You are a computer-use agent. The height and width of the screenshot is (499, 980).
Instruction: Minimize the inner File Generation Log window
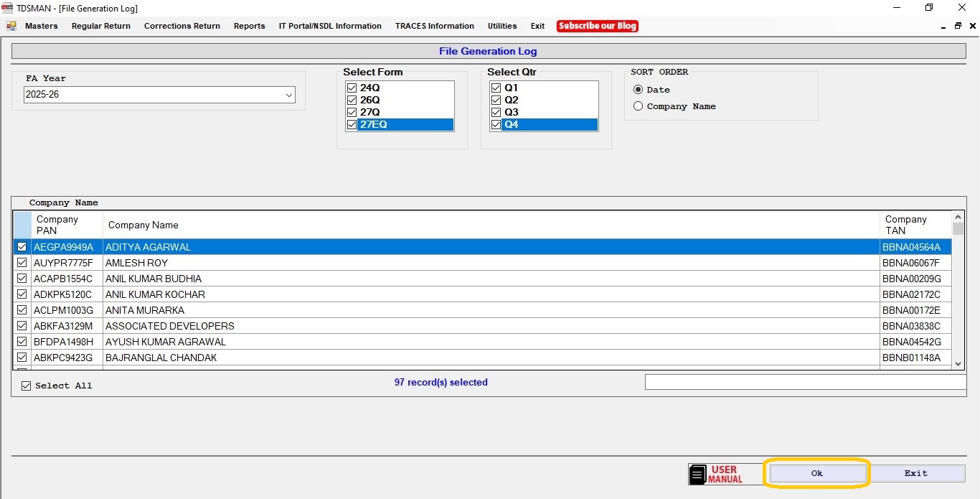(x=943, y=26)
